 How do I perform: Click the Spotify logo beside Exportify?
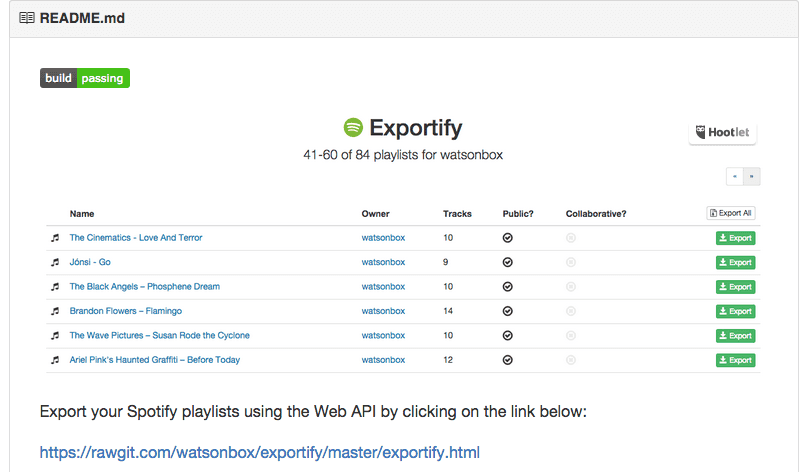click(x=353, y=127)
